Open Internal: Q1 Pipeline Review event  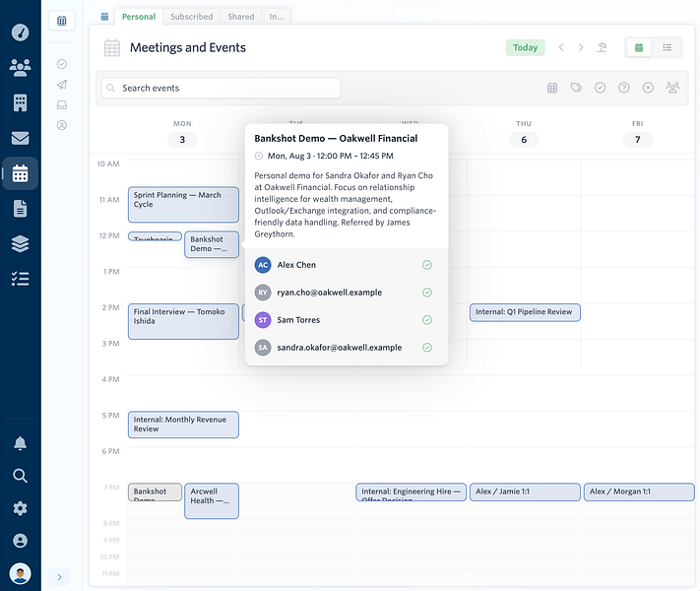[525, 312]
